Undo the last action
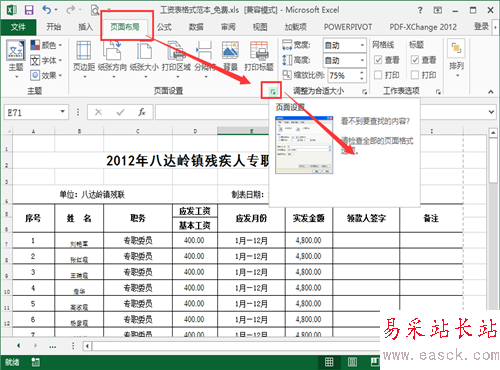500x370 pixels. tap(47, 10)
